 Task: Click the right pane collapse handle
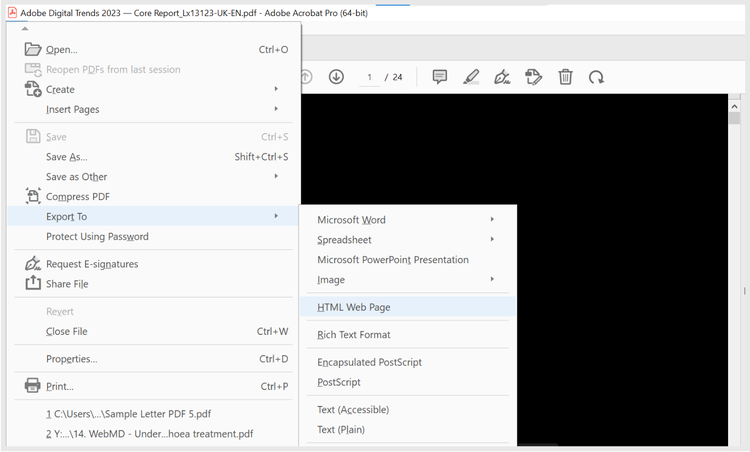pyautogui.click(x=744, y=291)
